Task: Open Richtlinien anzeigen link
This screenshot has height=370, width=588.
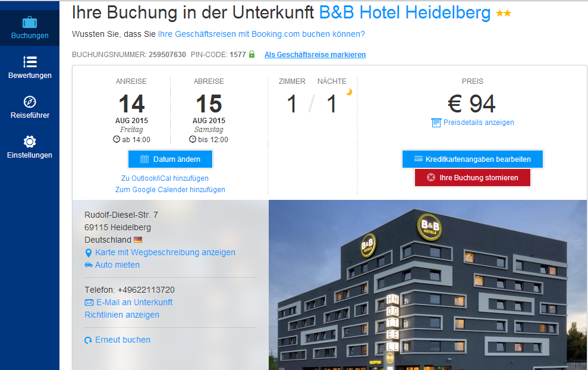Action: pyautogui.click(x=122, y=315)
